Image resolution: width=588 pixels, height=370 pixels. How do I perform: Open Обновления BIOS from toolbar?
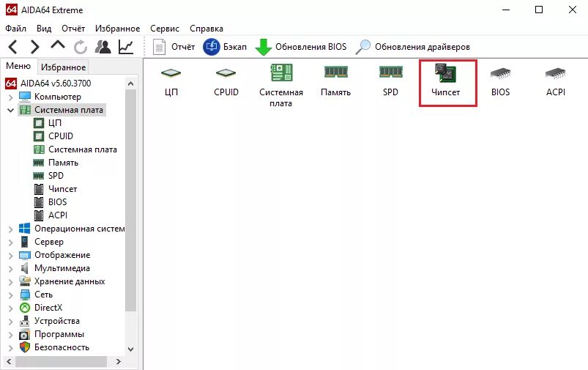click(301, 47)
